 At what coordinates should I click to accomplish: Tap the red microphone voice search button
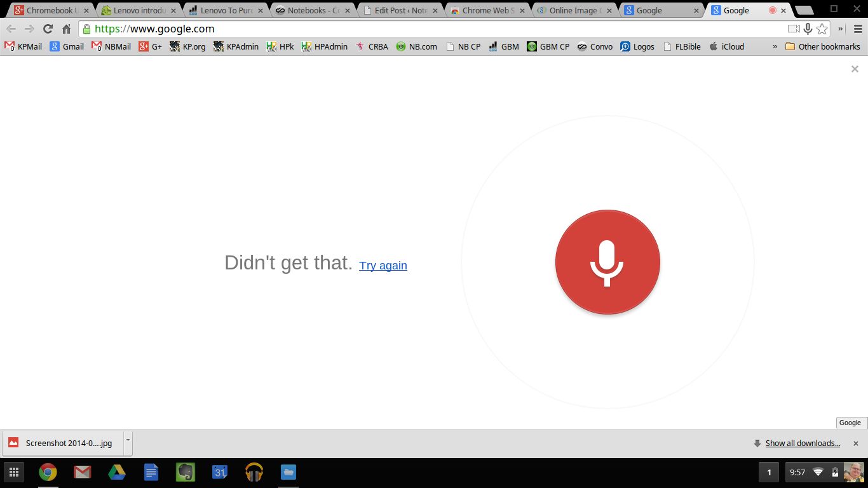(x=607, y=262)
